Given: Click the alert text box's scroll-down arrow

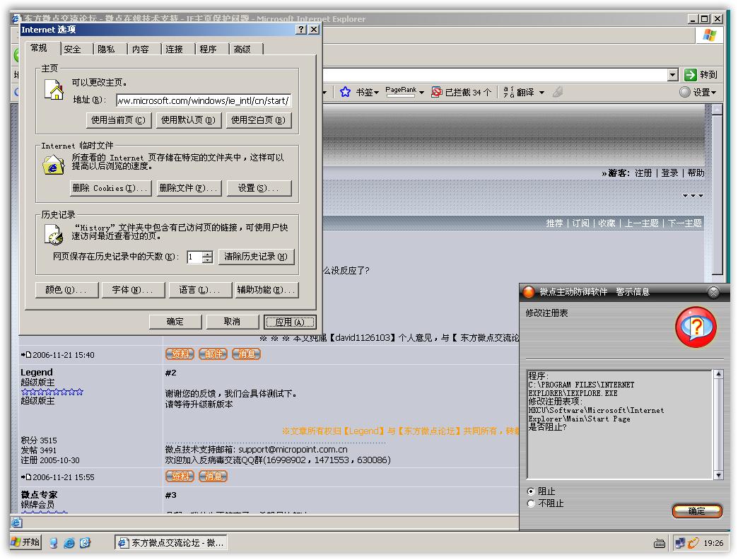Looking at the screenshot, I should click(718, 475).
